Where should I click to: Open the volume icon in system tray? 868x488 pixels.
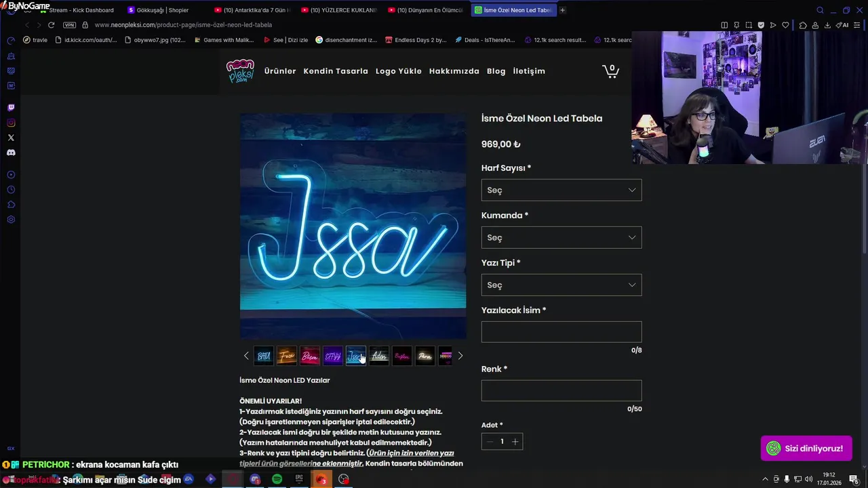click(808, 479)
